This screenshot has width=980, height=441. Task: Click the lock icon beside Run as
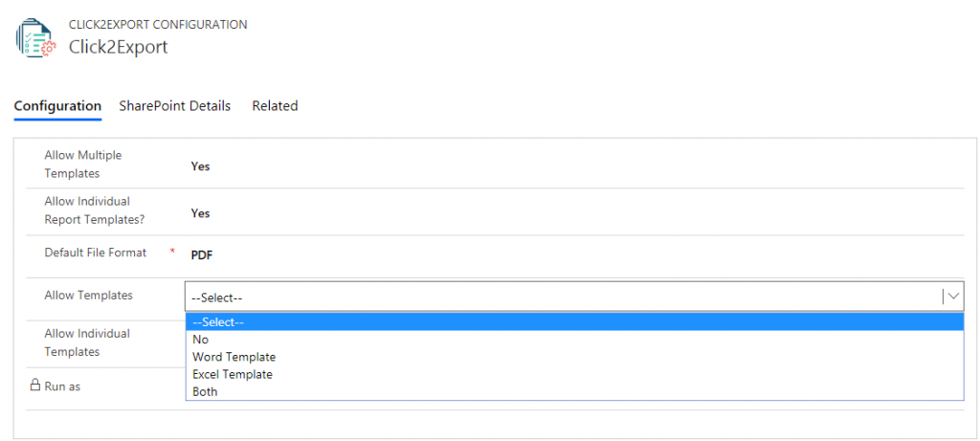point(34,386)
